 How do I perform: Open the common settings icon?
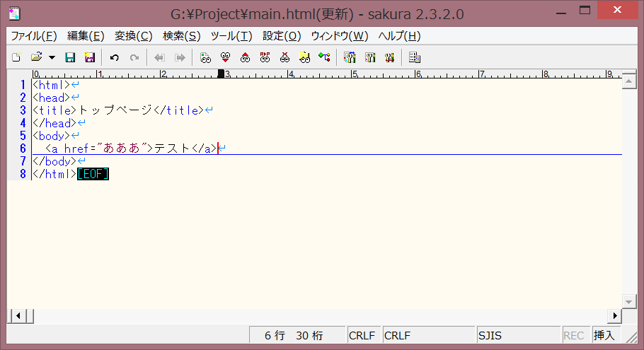pos(390,57)
